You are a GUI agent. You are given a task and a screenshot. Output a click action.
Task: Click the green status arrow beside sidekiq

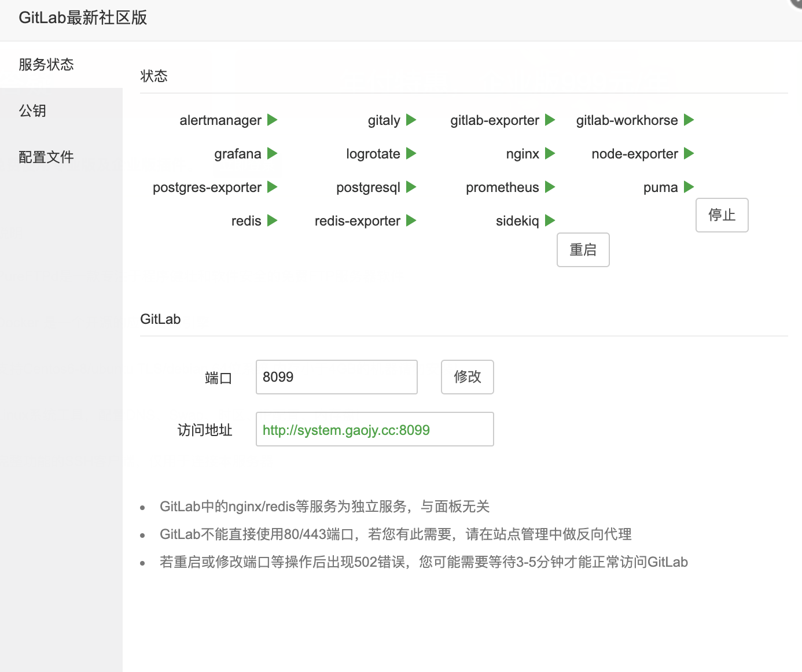(550, 221)
